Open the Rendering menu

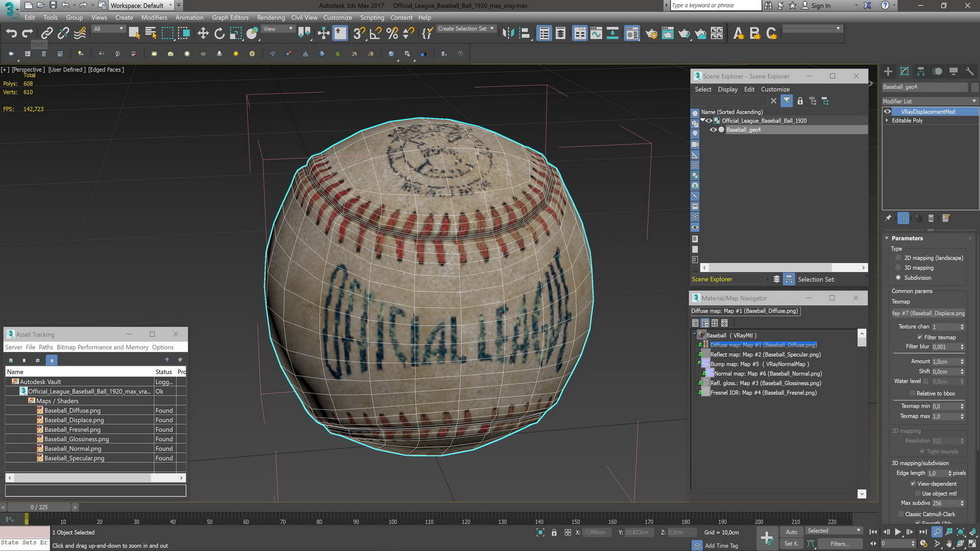click(x=271, y=17)
